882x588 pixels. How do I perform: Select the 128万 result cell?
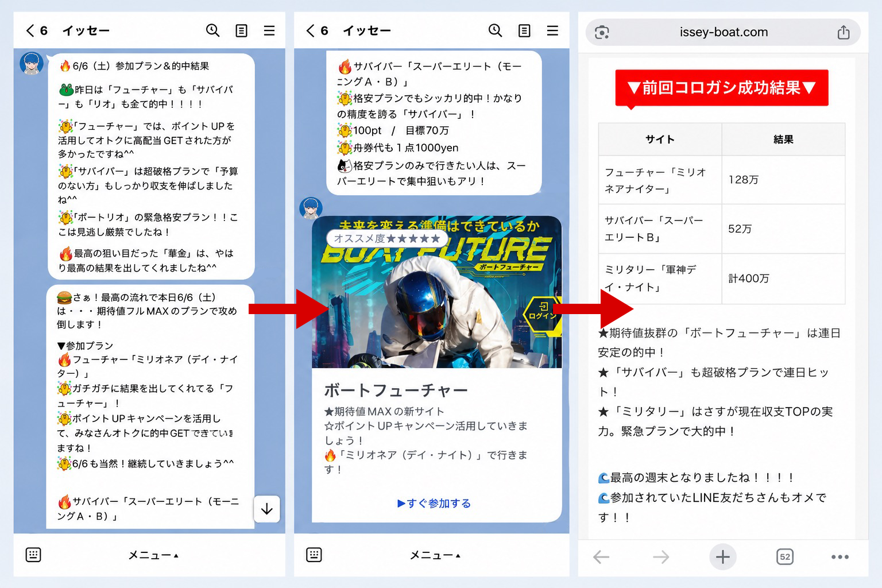coord(783,180)
